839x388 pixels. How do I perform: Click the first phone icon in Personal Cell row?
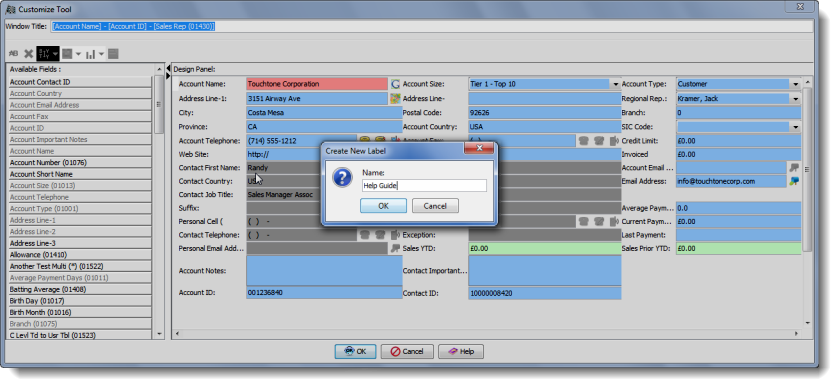point(584,221)
